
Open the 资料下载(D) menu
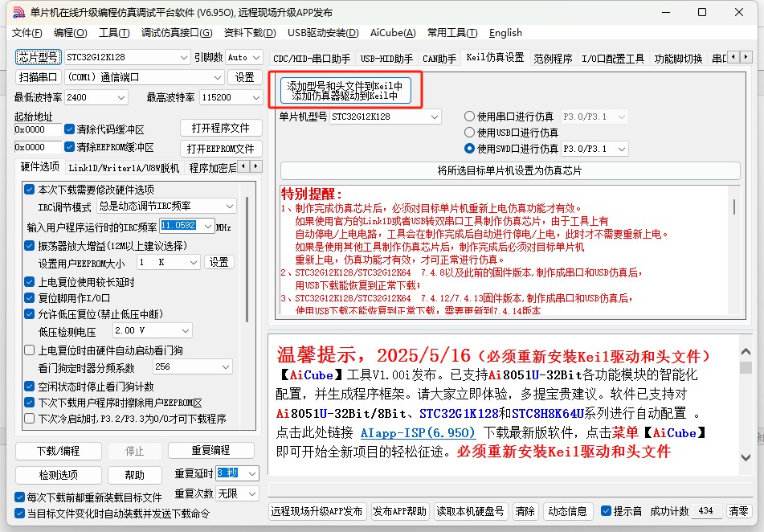click(250, 33)
